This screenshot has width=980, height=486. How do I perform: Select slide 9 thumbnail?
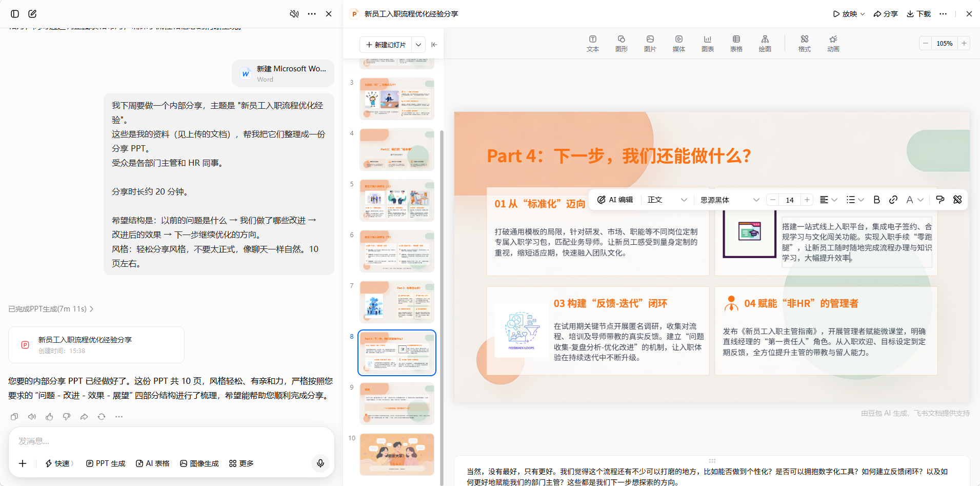coord(397,403)
